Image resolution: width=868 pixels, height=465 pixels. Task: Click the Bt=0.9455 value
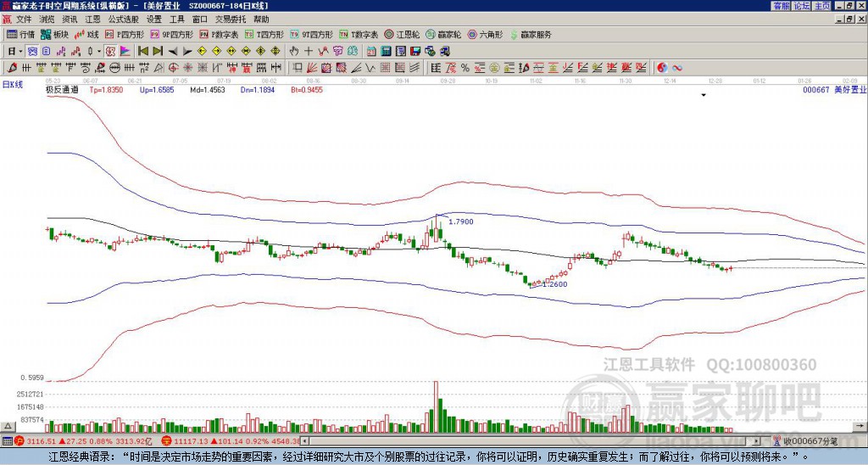tap(307, 89)
